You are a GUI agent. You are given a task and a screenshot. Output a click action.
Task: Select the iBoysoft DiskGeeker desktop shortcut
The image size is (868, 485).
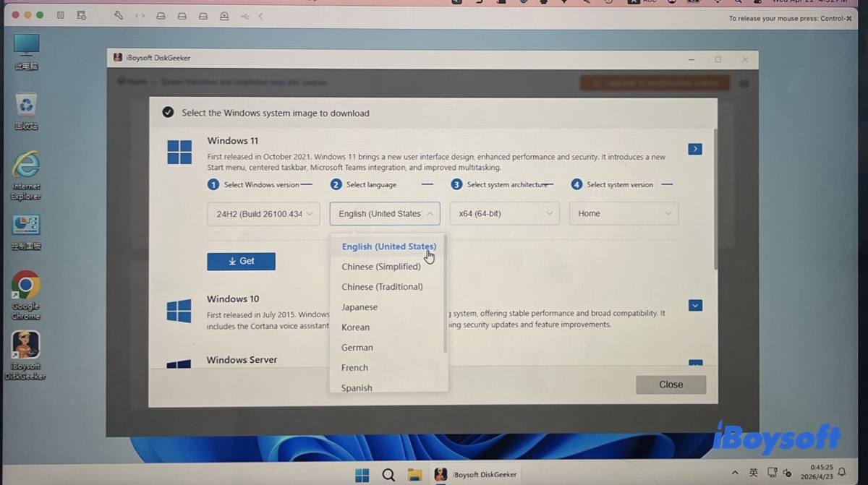coord(26,356)
